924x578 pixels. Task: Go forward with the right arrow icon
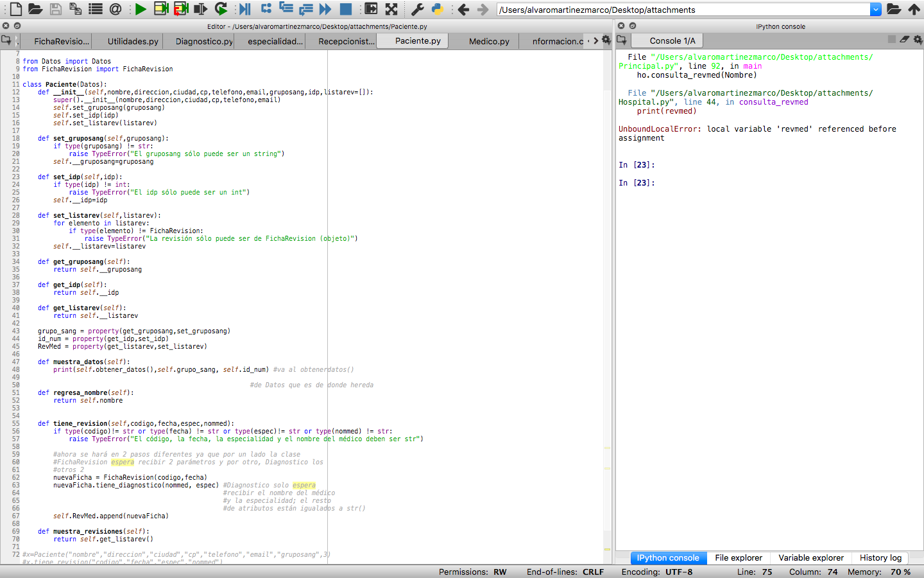(483, 9)
